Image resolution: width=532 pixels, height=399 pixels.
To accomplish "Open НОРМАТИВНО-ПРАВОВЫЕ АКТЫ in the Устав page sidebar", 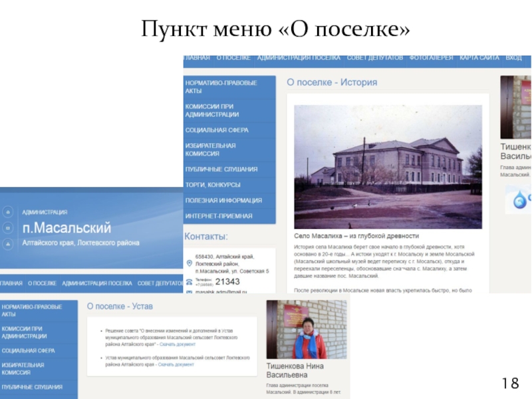I will coord(39,311).
